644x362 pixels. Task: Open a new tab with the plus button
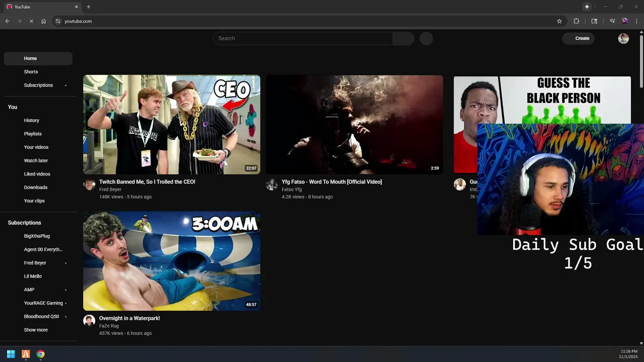[89, 7]
